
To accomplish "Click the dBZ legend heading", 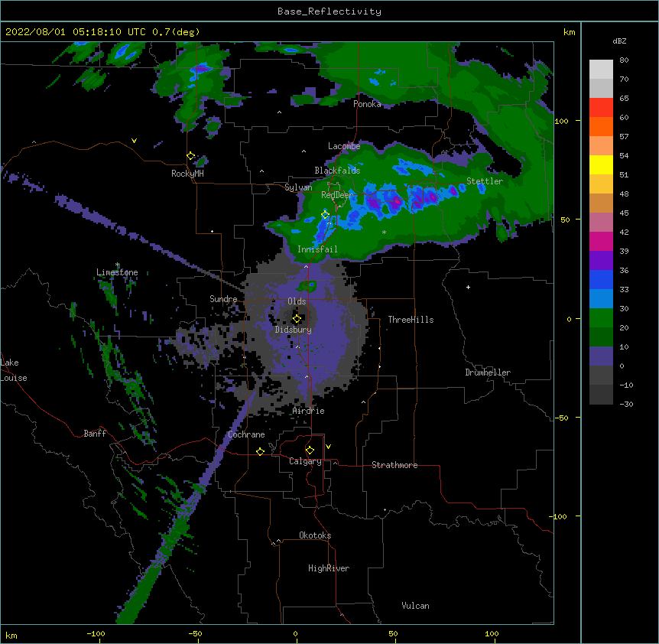I will 619,41.
